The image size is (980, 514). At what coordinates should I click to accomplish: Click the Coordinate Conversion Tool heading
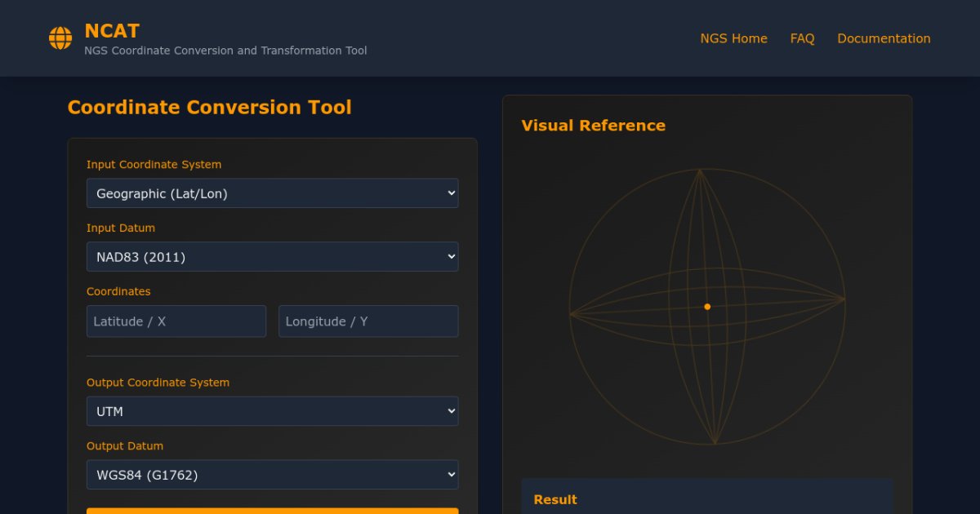pos(209,108)
